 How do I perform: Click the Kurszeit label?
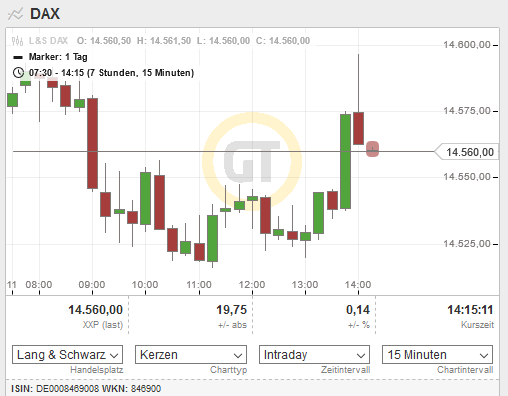tap(477, 325)
